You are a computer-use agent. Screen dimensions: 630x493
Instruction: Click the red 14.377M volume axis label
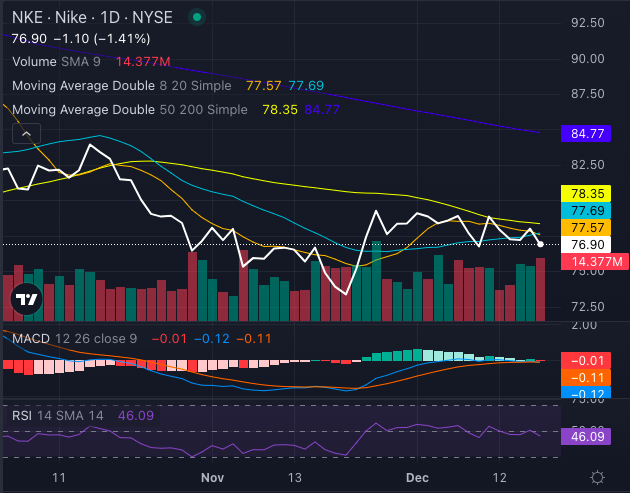click(x=597, y=262)
